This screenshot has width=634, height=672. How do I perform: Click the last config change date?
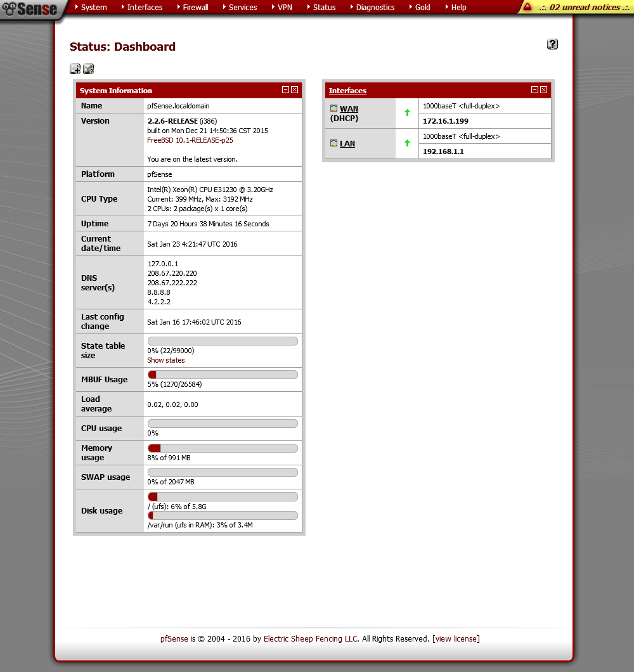point(194,322)
